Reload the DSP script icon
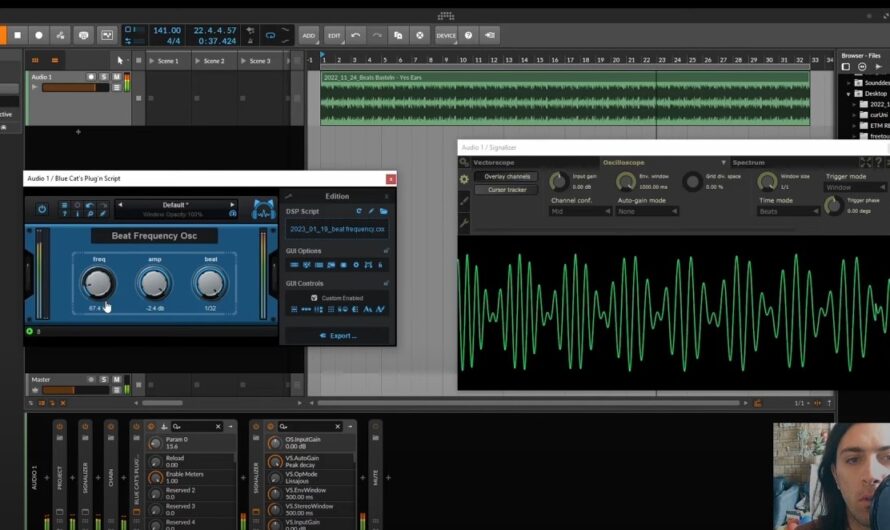This screenshot has width=890, height=530. 359,211
